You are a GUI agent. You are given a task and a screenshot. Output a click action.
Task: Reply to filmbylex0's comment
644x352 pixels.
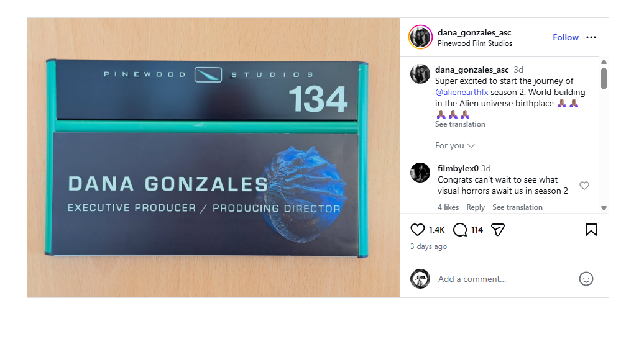pyautogui.click(x=475, y=207)
